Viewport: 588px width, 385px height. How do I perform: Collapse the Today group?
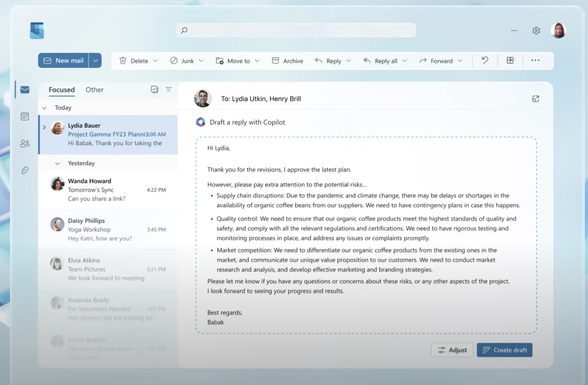(44, 108)
